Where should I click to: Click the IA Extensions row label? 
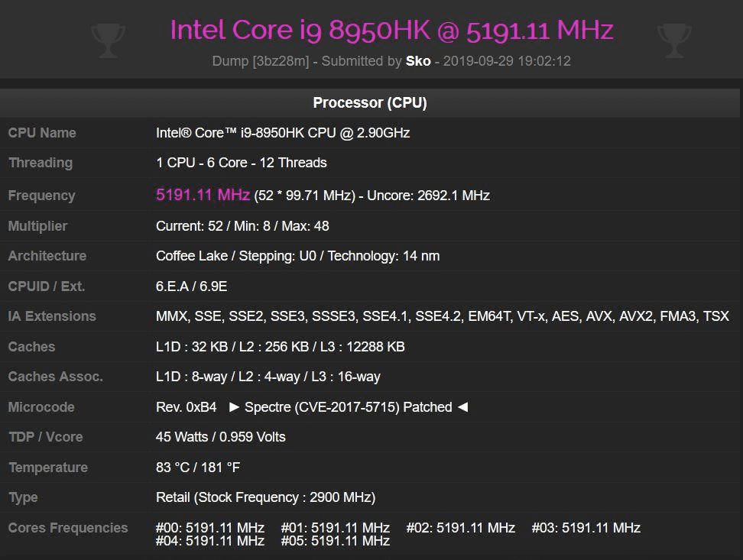coord(52,316)
